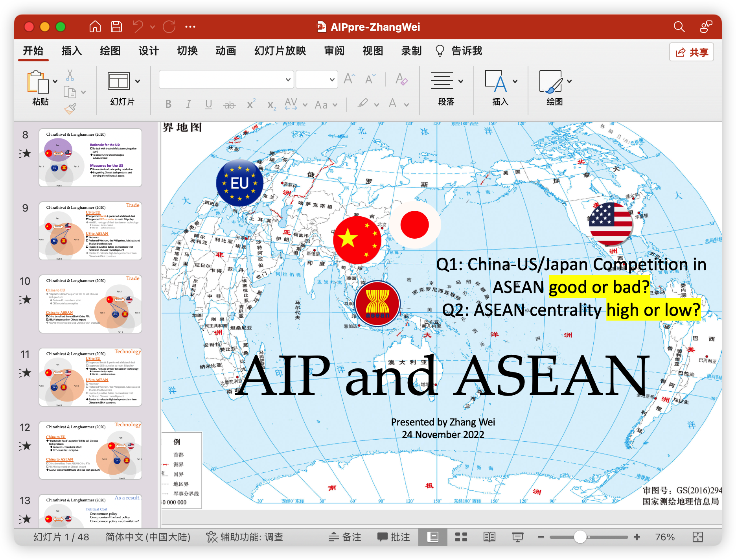Expand the Paragraph (段落) dropdown arrow
This screenshot has width=736, height=560.
point(461,81)
